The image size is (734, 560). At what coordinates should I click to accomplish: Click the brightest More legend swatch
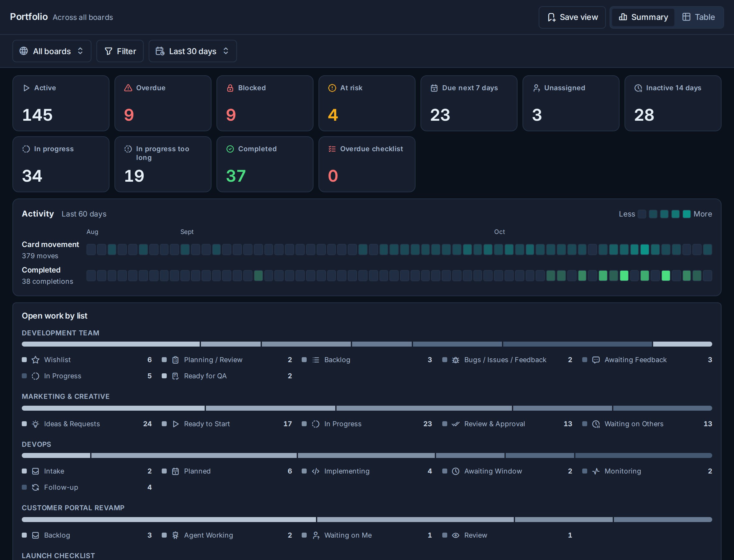[x=686, y=214]
